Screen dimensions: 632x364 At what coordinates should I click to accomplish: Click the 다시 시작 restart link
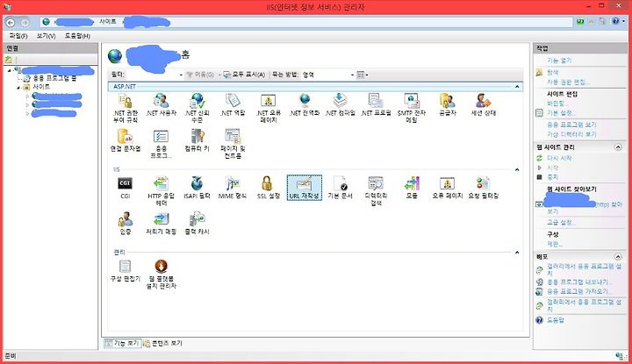tap(559, 158)
